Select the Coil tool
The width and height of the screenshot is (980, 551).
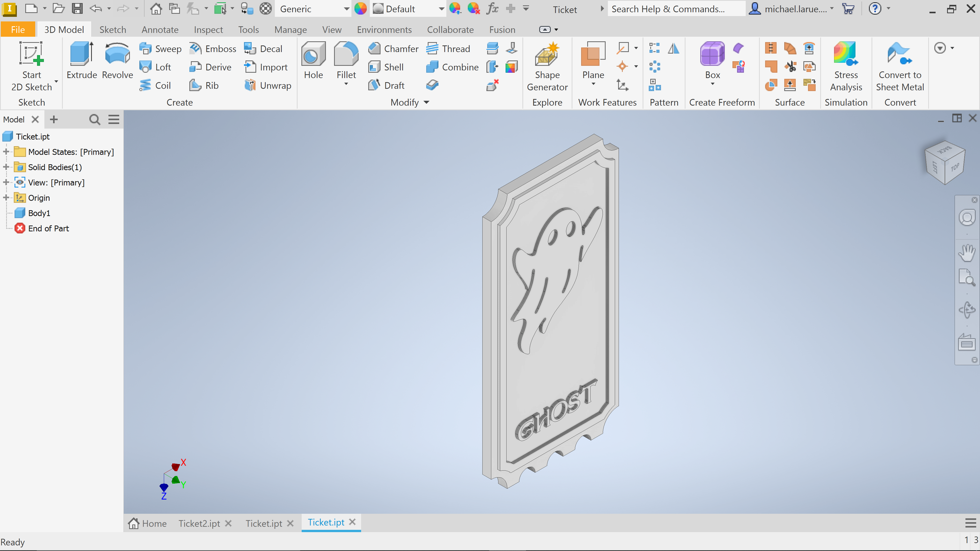155,85
